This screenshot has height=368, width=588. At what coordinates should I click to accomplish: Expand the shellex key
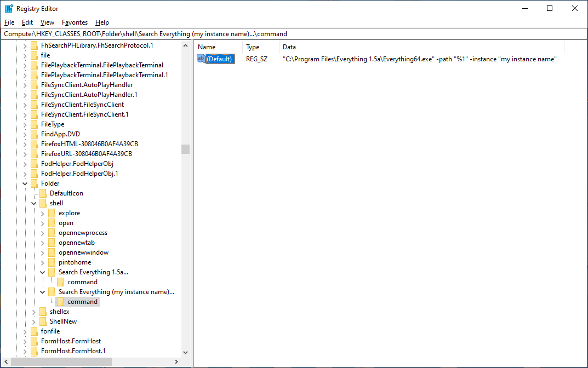[x=34, y=312]
